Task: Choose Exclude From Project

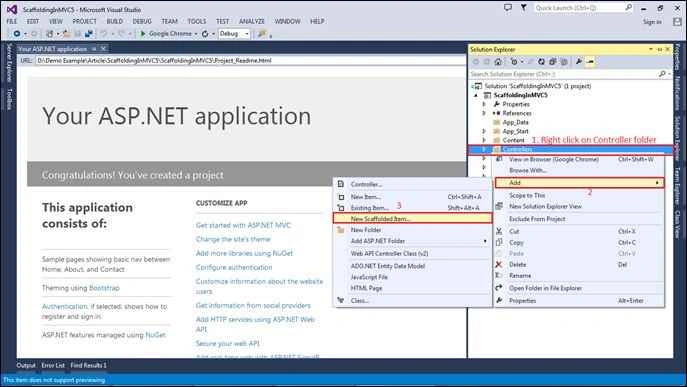Action: pos(537,219)
